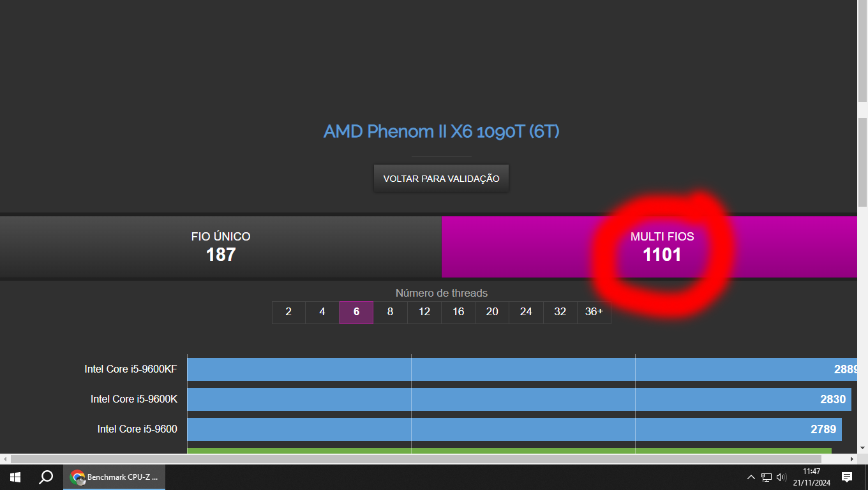Select 32 threads
The width and height of the screenshot is (868, 490).
[x=560, y=312]
